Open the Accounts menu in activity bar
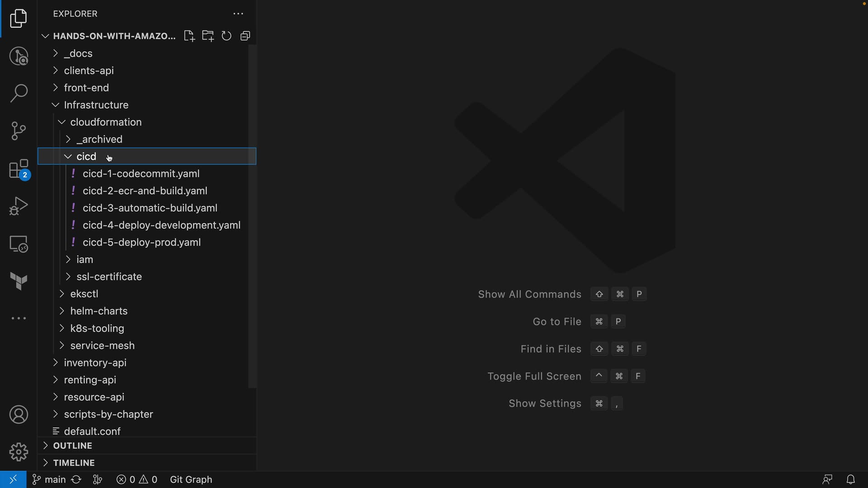The width and height of the screenshot is (868, 488). 19,415
